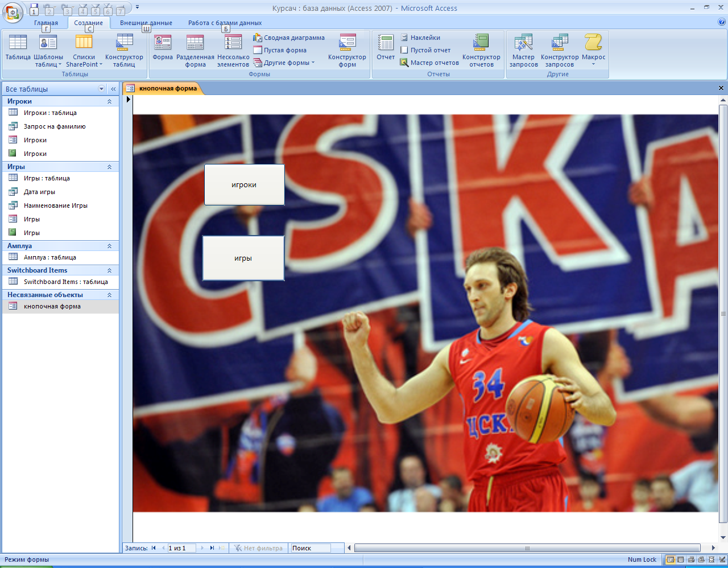Select the Запрос на фамилию query
Viewport: 728px width, 568px height.
[61, 126]
